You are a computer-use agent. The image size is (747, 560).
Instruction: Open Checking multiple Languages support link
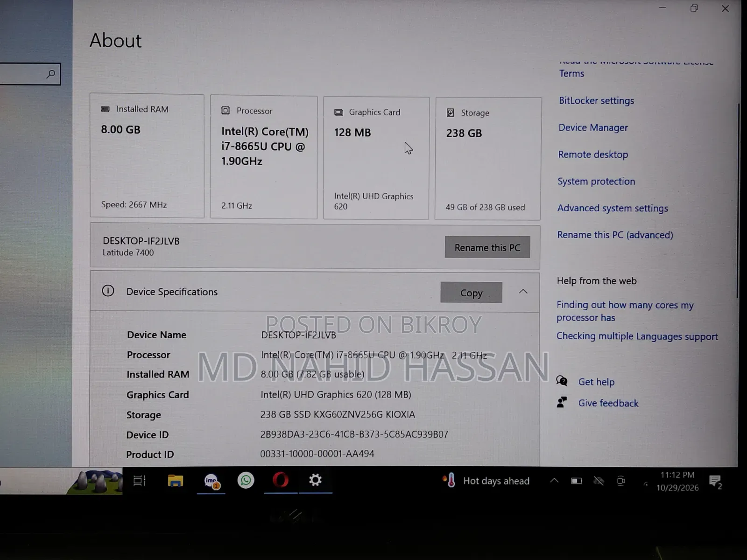637,336
